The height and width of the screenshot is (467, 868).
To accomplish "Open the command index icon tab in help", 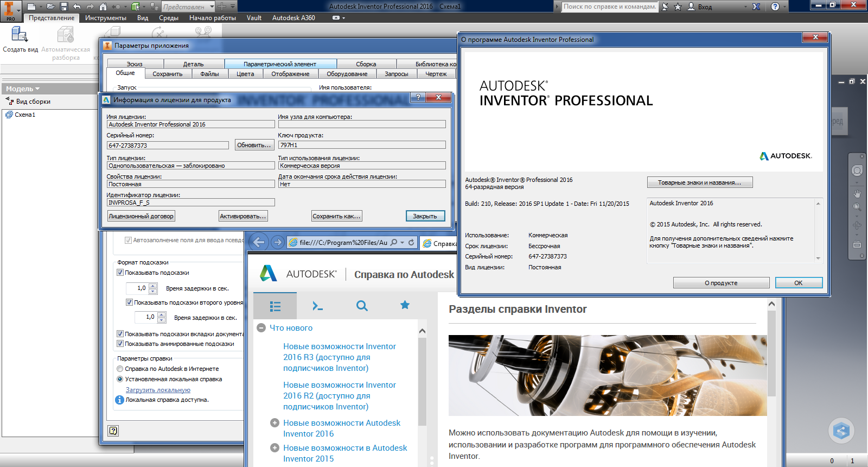I will (318, 306).
